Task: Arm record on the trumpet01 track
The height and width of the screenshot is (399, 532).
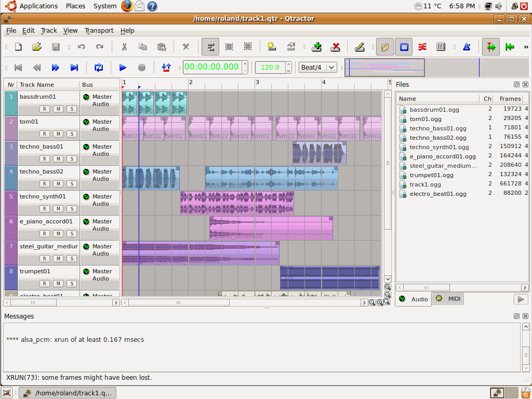Action: 45,284
